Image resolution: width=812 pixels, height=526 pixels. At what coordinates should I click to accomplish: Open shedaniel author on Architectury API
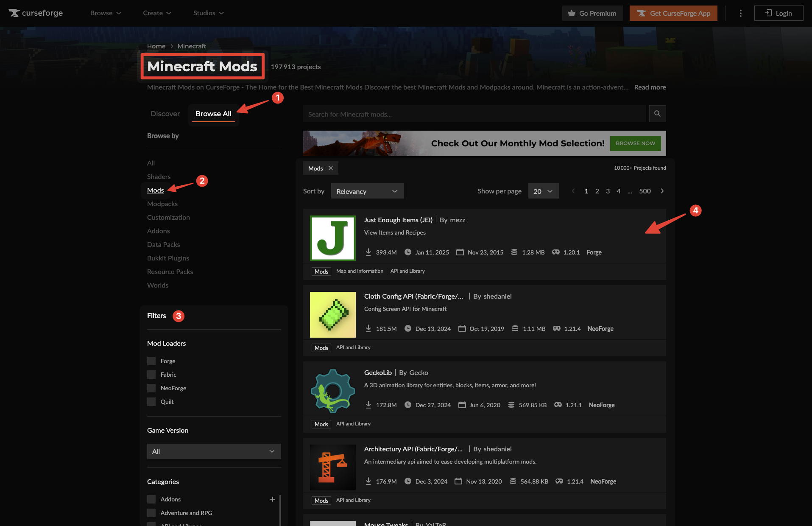tap(497, 449)
